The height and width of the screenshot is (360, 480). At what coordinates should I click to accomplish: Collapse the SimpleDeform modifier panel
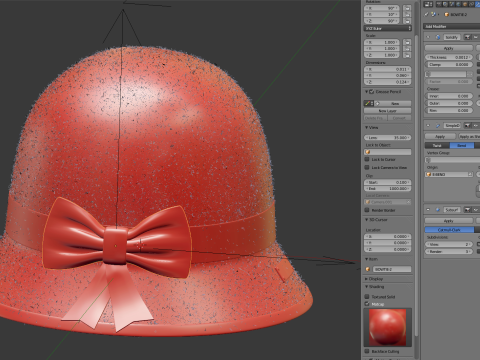(428, 126)
